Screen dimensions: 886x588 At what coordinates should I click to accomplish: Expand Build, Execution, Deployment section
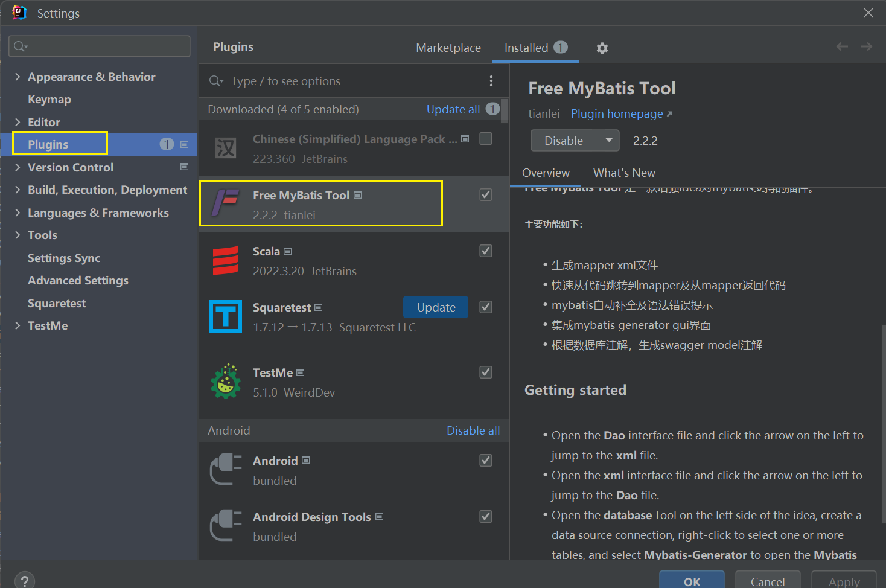point(18,190)
